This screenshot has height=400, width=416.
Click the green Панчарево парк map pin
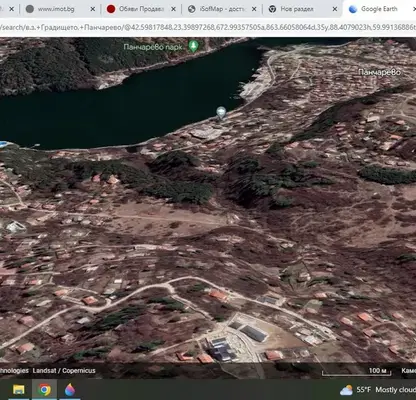coord(193,46)
